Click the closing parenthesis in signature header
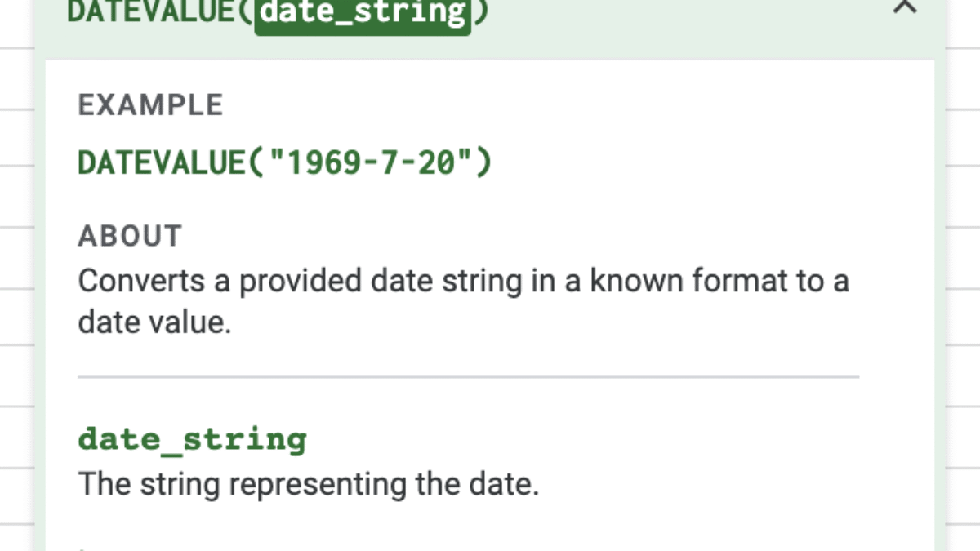 click(x=480, y=11)
